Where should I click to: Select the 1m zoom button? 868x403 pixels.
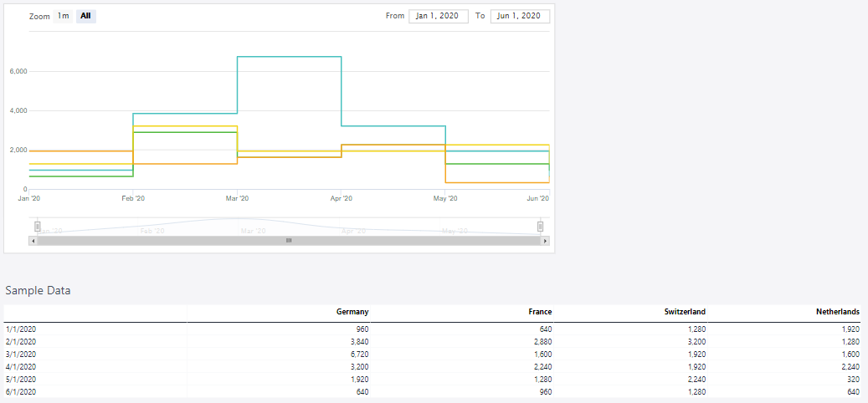click(x=64, y=16)
